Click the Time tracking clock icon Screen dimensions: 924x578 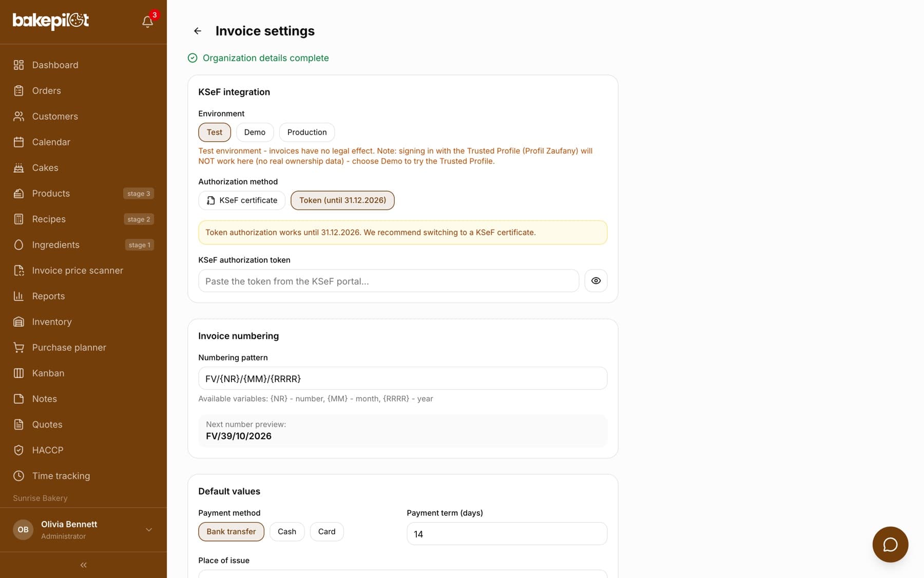pyautogui.click(x=18, y=476)
